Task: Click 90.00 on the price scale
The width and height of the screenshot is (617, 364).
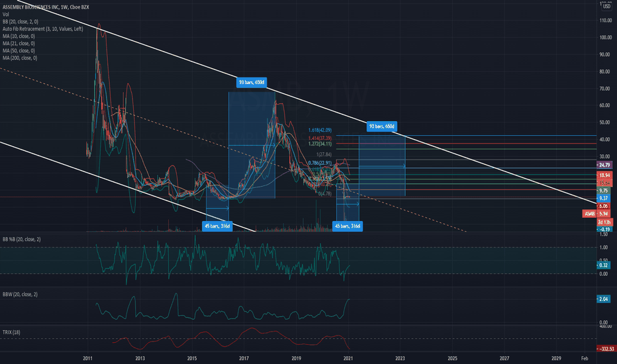Action: click(x=605, y=55)
